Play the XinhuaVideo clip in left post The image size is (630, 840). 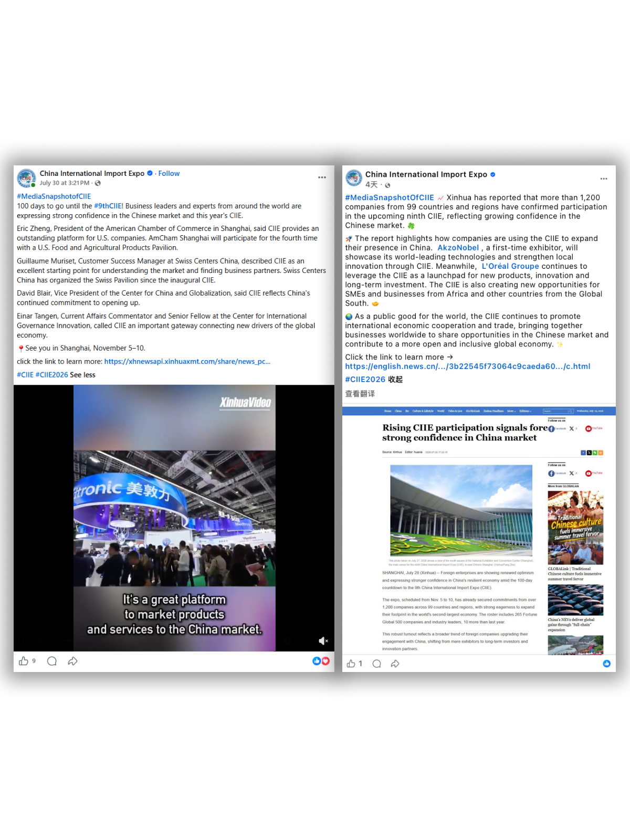(174, 518)
